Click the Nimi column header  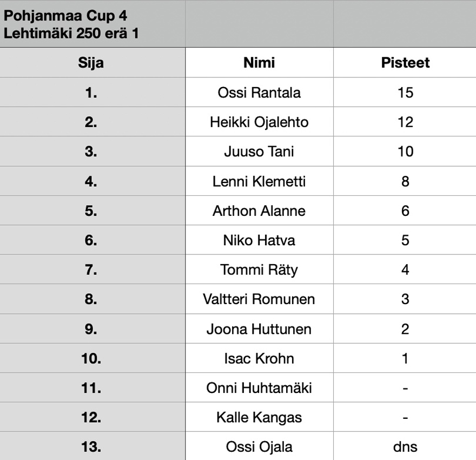tap(259, 63)
